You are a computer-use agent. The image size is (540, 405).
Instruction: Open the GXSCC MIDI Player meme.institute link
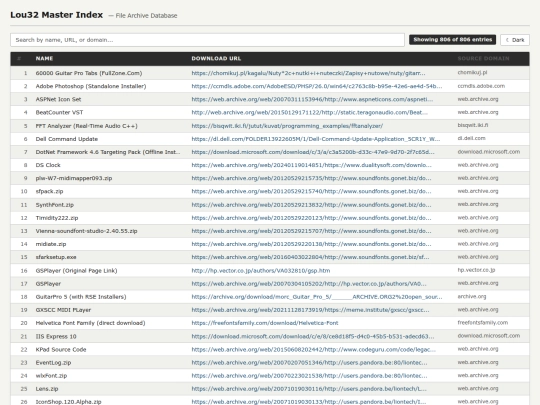point(310,310)
